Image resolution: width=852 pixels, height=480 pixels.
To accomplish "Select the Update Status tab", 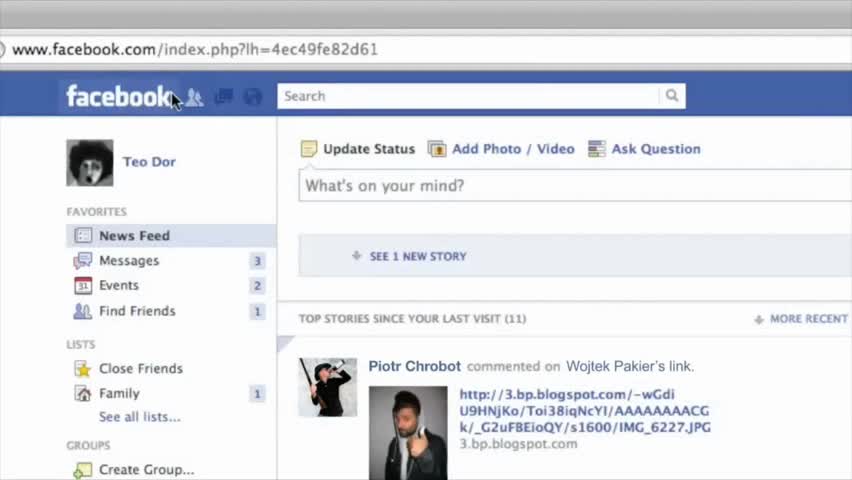I will pyautogui.click(x=358, y=149).
